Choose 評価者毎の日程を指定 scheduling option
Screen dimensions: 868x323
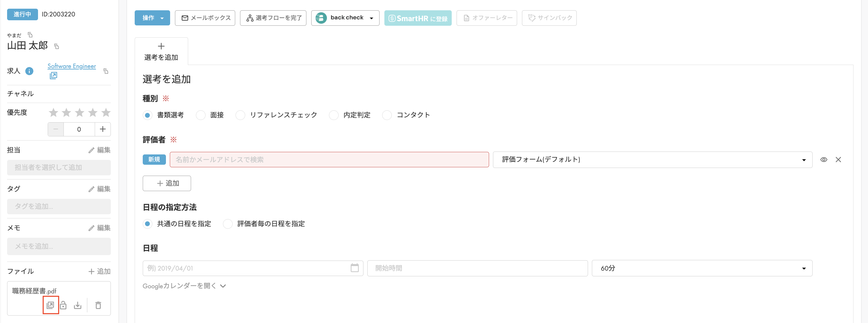pos(227,224)
